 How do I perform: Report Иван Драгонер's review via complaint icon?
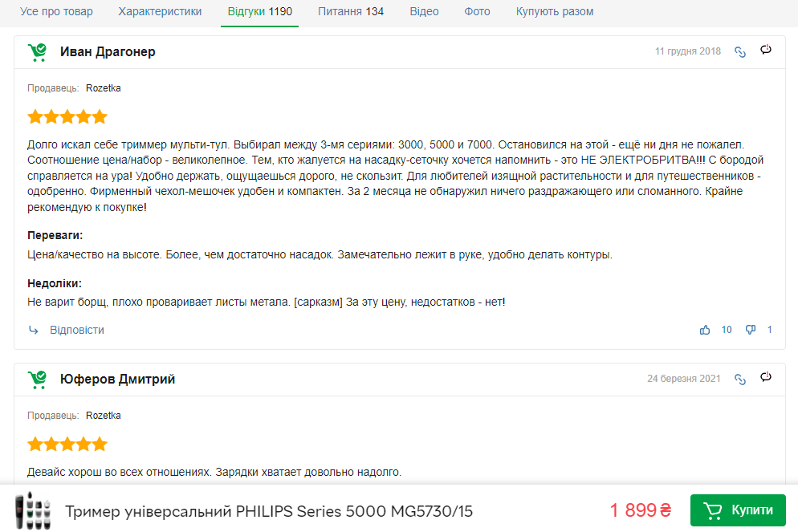[766, 51]
